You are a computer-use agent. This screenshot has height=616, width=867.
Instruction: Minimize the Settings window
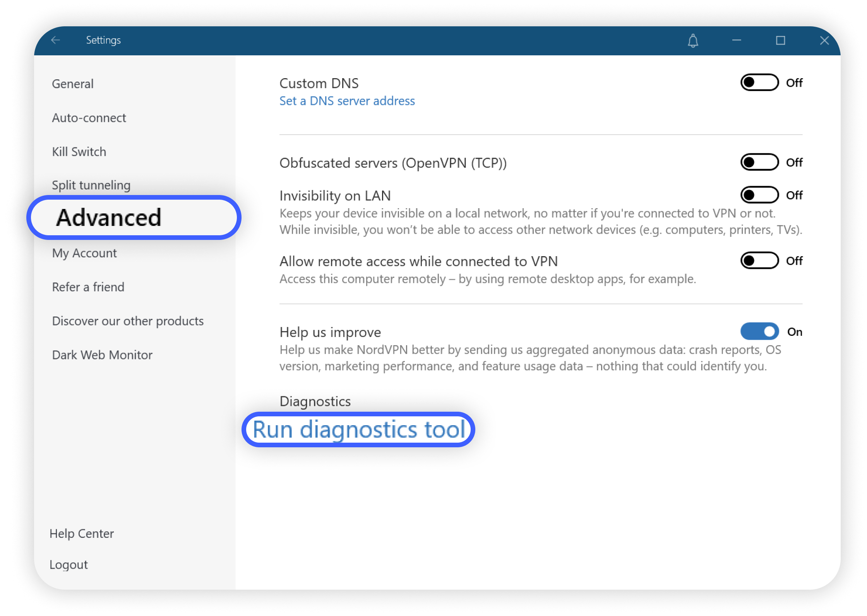[x=737, y=40]
